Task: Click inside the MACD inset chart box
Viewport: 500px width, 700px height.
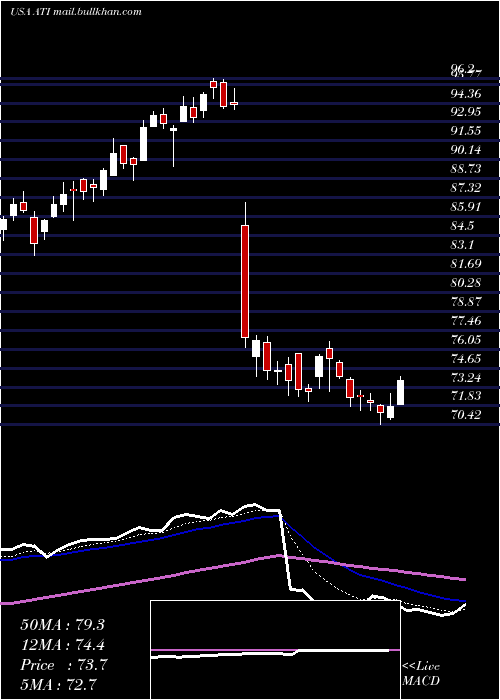Action: coord(275,650)
